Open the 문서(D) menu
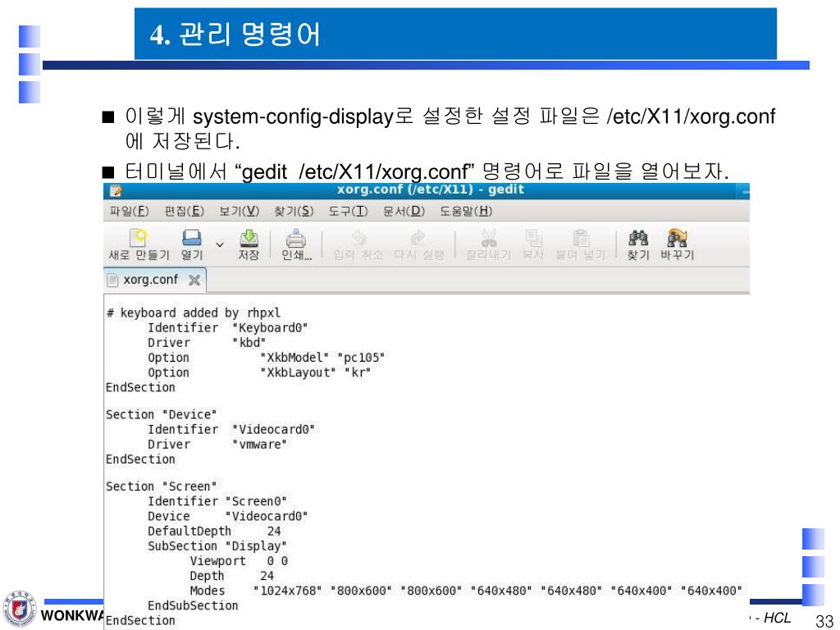Screen dimensions: 840x630 tap(404, 211)
